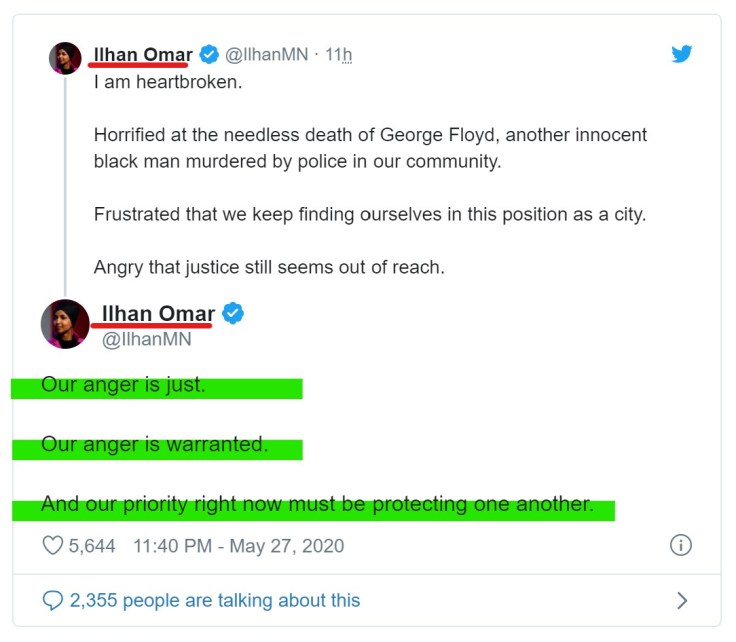Click the speech bubble conversation icon
736x642 pixels.
tap(53, 600)
